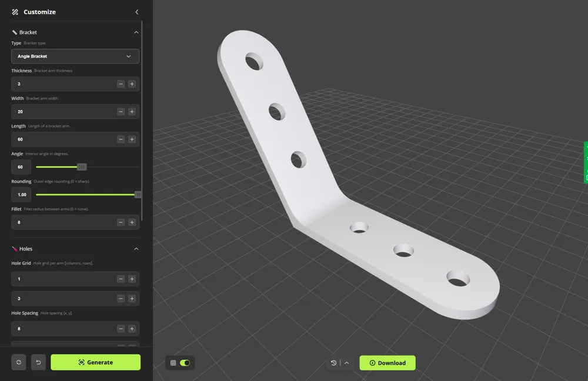This screenshot has height=381, width=588.
Task: Click the grid icon in viewport toolbar
Action: tap(172, 363)
